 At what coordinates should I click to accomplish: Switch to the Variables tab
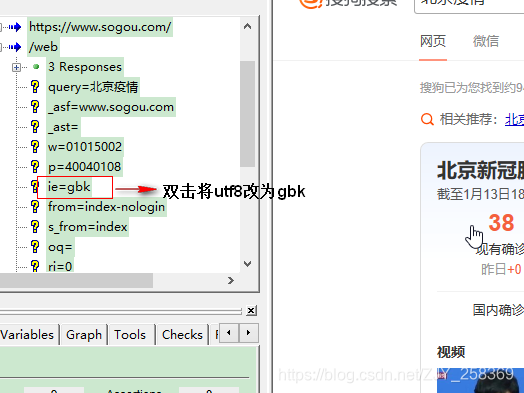28,334
